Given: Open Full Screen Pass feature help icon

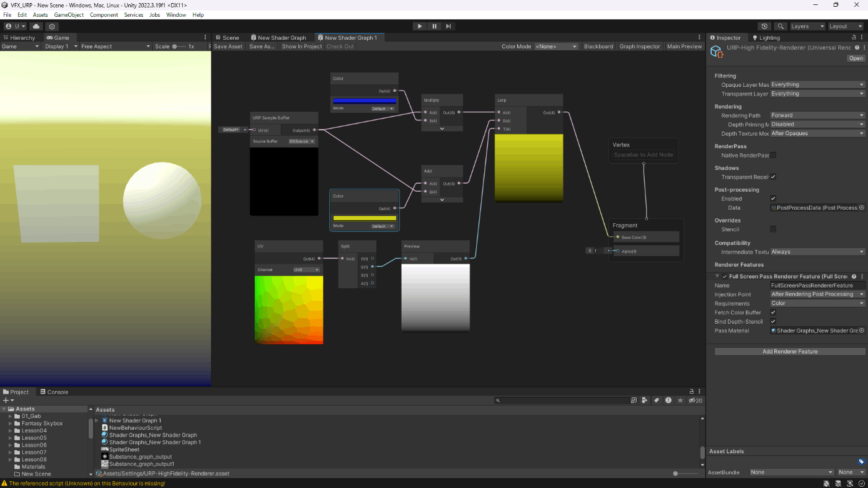Looking at the screenshot, I should 854,277.
